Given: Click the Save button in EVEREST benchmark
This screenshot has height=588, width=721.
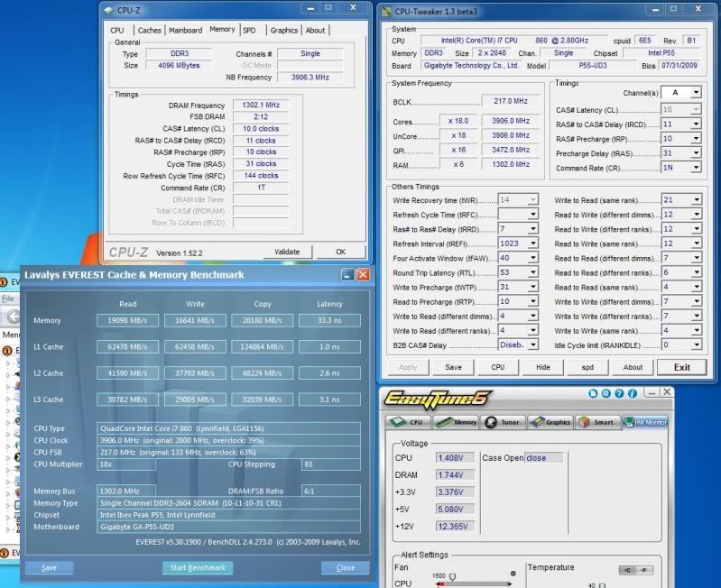Looking at the screenshot, I should (x=49, y=568).
